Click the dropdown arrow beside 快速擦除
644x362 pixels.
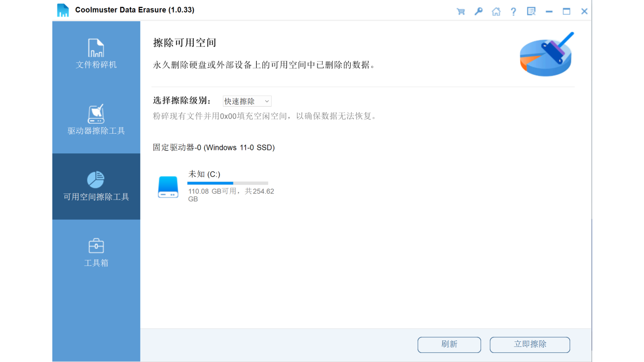coord(267,101)
